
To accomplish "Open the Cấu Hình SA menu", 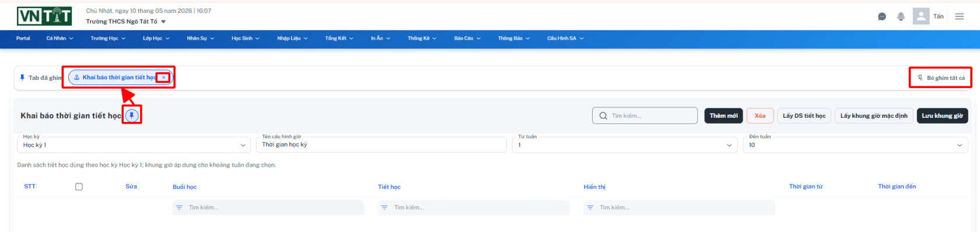I will tap(565, 38).
